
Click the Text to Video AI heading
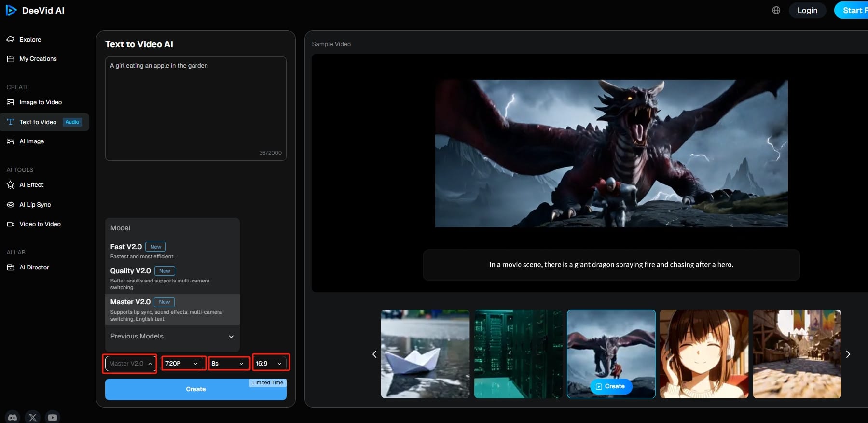[139, 44]
